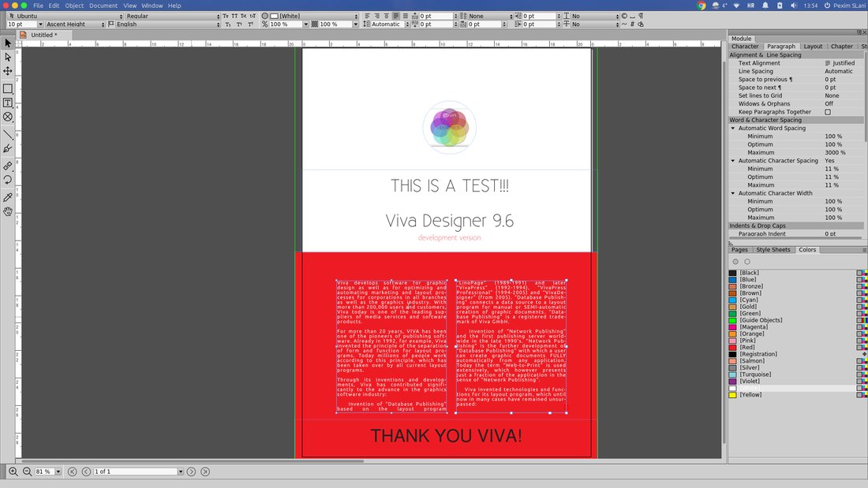Go to the next page button

(x=191, y=471)
